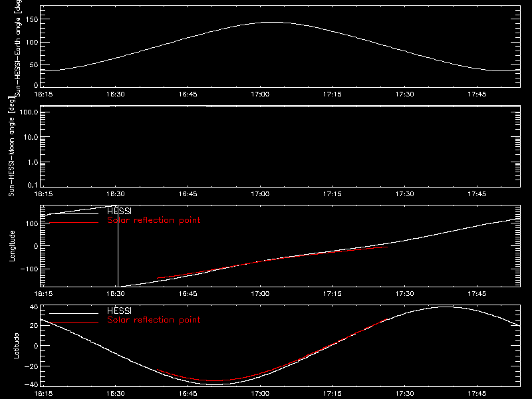The height and width of the screenshot is (399, 532).
Task: Click the 50 tick label on Earth angle plot
Action: click(34, 65)
